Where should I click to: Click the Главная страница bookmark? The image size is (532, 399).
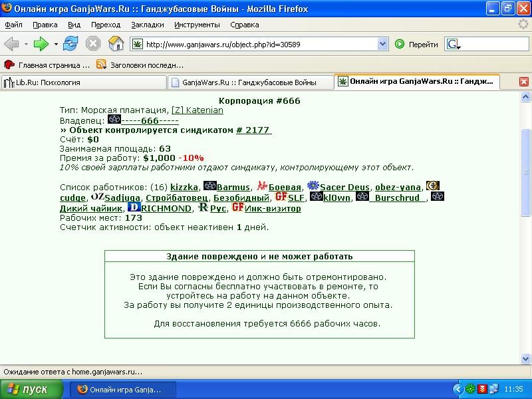[47, 65]
